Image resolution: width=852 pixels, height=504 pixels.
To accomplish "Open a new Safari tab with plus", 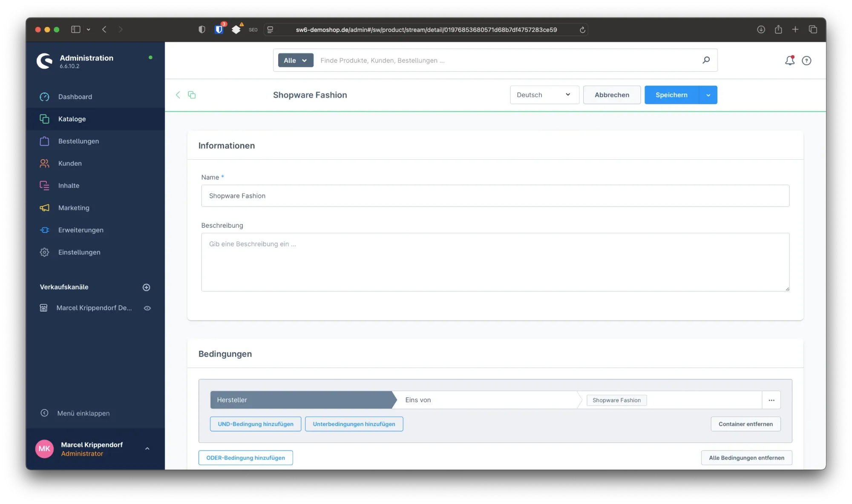I will pyautogui.click(x=795, y=29).
